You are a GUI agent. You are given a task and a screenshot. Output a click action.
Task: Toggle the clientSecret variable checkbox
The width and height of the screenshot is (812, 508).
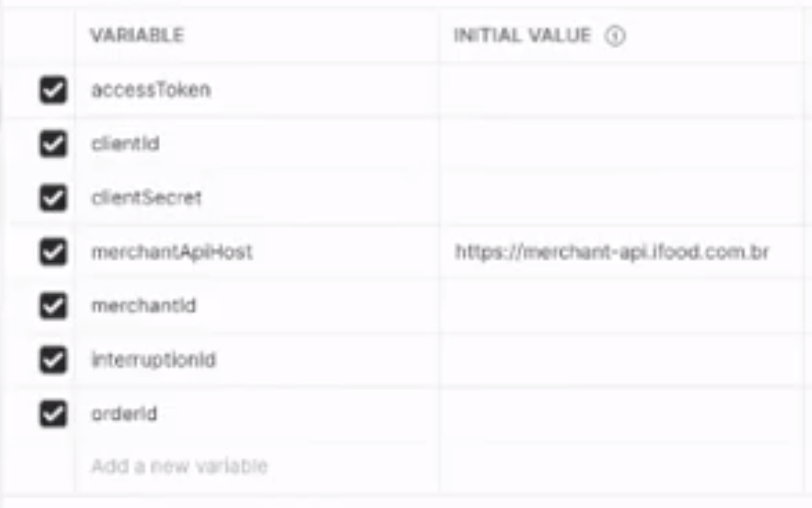tap(53, 198)
